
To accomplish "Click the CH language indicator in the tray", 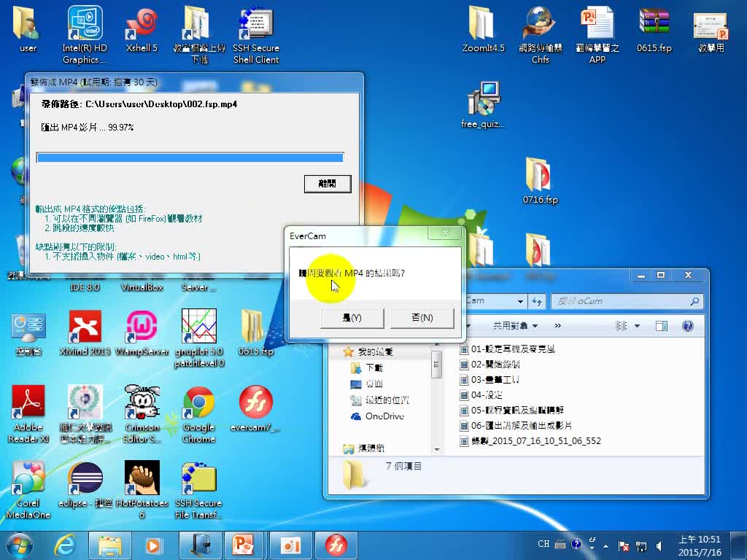I will [543, 544].
